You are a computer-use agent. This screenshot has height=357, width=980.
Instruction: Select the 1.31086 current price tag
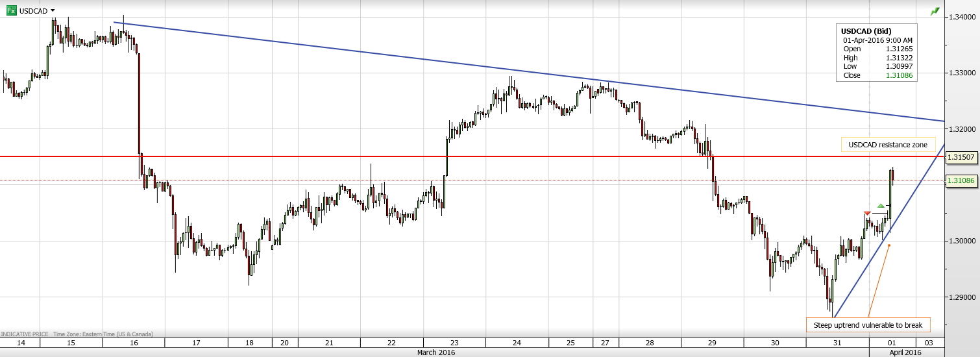pos(962,180)
